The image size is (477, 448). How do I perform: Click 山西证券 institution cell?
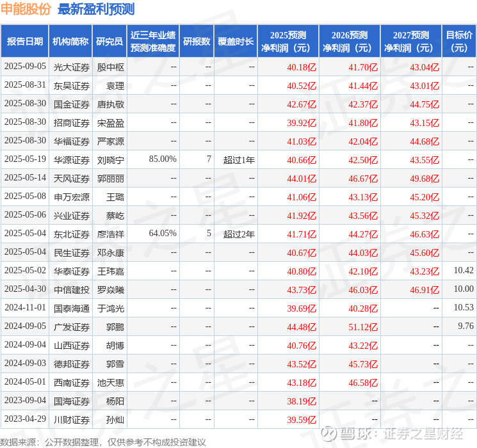pyautogui.click(x=72, y=346)
